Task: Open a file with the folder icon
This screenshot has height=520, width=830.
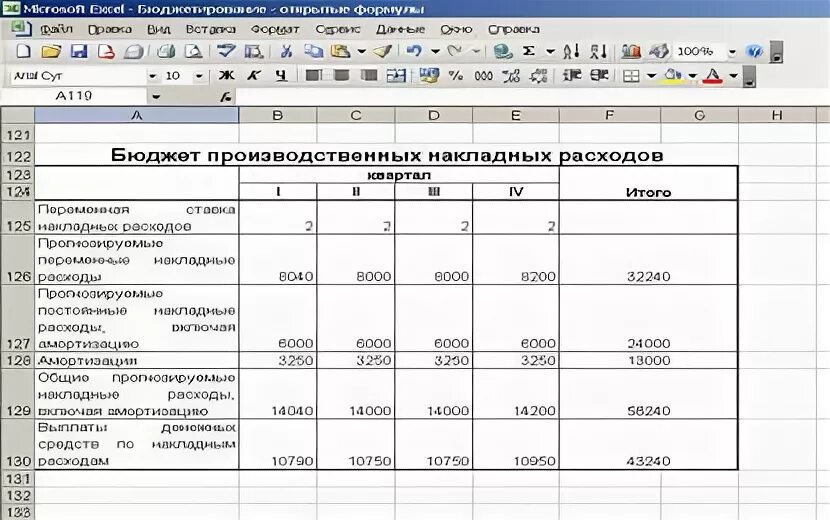Action: 51,51
